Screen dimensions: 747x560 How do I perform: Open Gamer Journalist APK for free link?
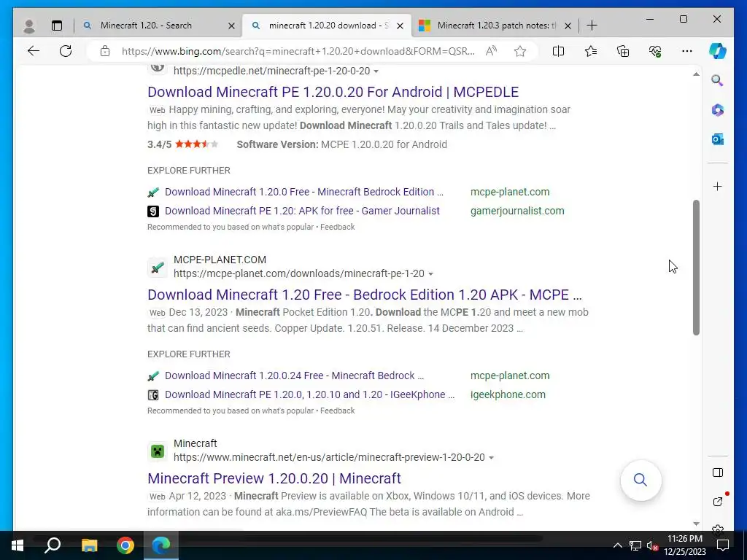pos(302,211)
